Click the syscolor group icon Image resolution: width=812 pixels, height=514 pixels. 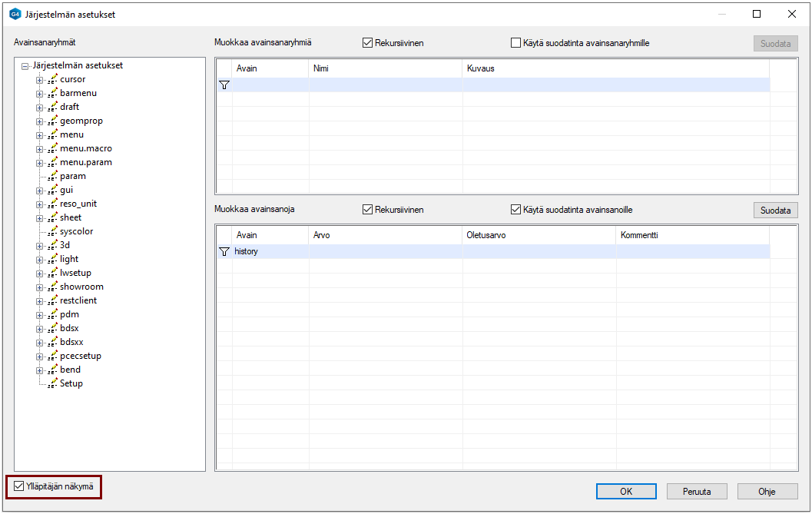[52, 231]
